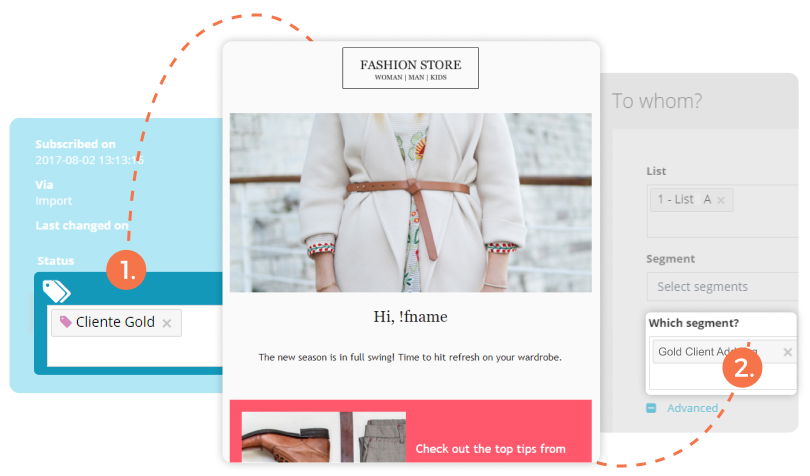The width and height of the screenshot is (810, 476).
Task: Click the pink tag icon beside Cliente Gold
Action: click(65, 321)
